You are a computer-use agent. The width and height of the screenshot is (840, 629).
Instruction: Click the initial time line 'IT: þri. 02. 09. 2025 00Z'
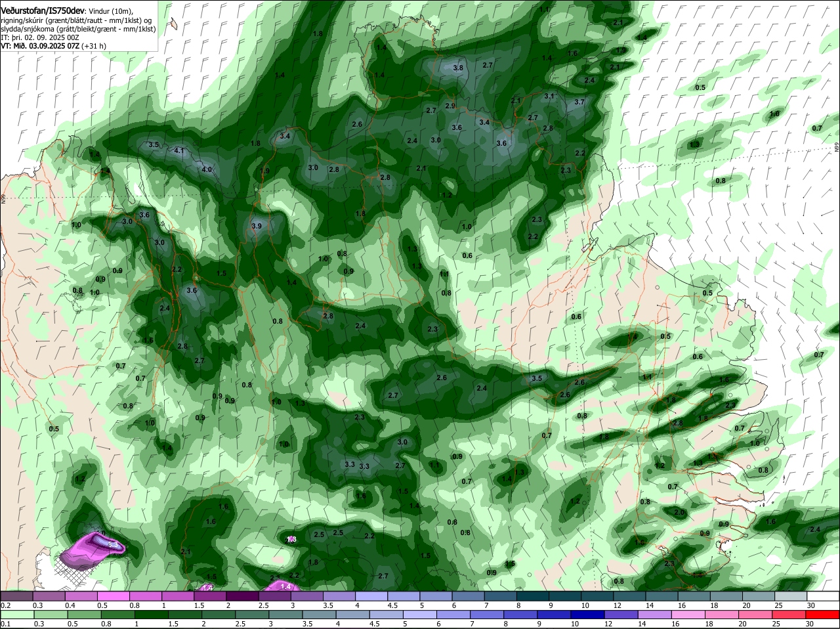coord(39,37)
